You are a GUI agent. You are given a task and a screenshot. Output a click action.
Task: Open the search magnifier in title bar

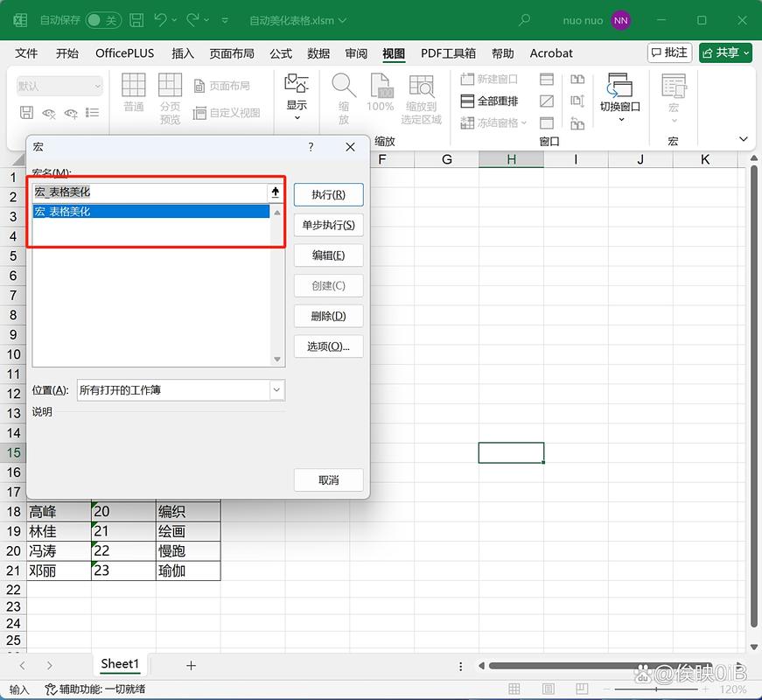click(x=525, y=20)
